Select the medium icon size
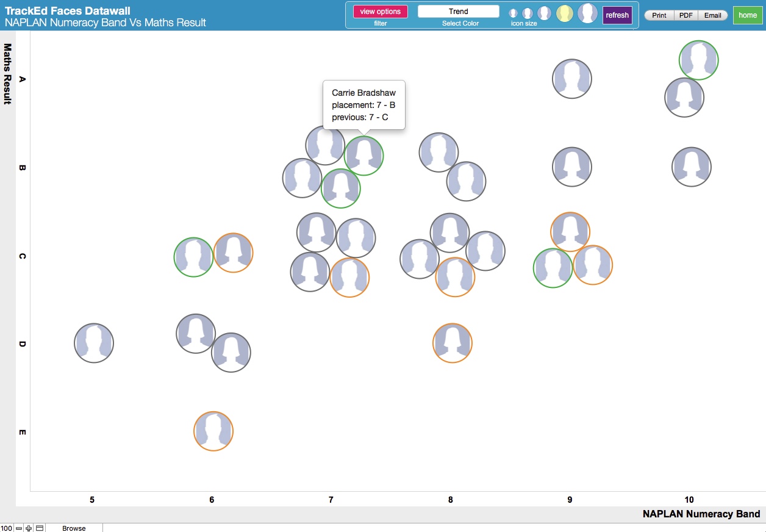This screenshot has height=532, width=766. 544,13
